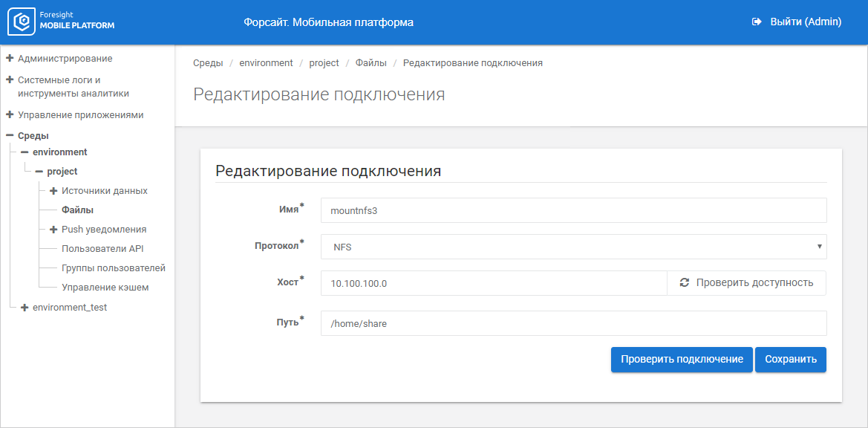Collapse the environment node
Image resolution: width=868 pixels, height=428 pixels.
point(25,152)
